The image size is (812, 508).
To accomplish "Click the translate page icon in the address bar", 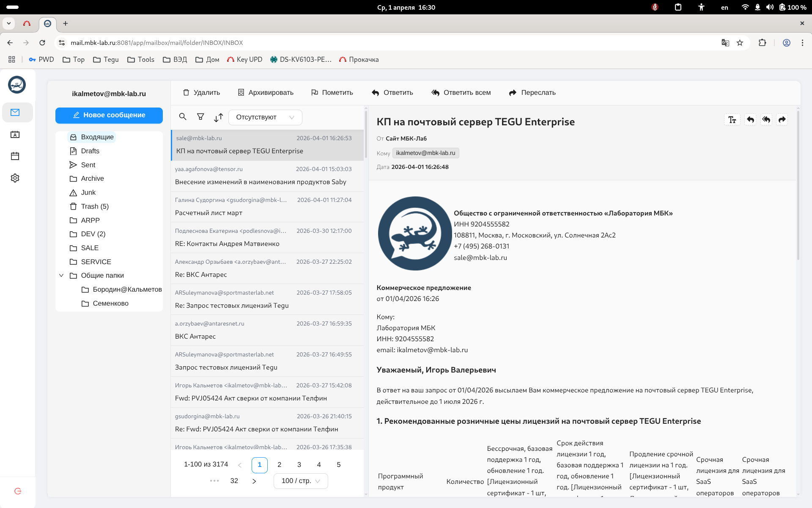I will click(x=726, y=42).
